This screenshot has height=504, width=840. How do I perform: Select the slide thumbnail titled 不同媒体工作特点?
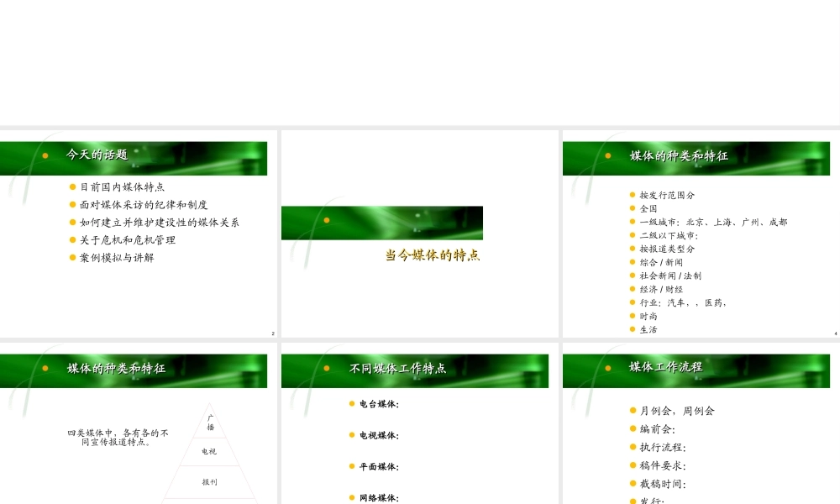tap(419, 423)
